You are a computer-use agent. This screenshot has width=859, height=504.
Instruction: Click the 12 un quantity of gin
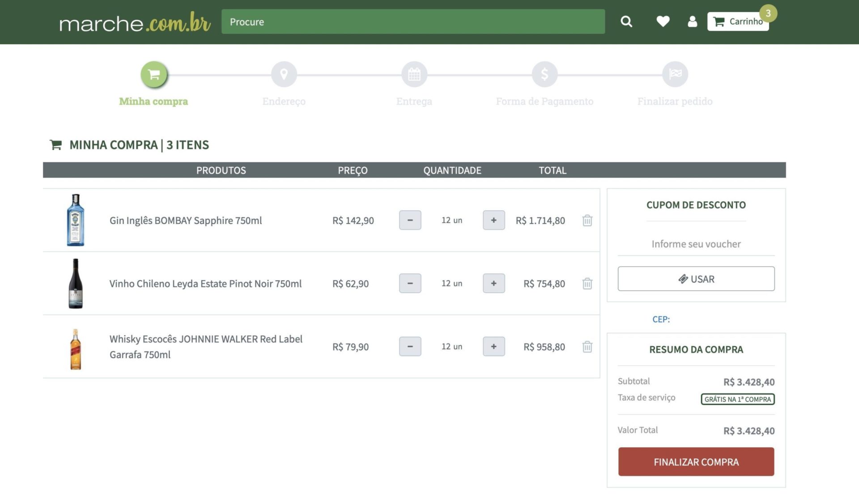pos(452,220)
